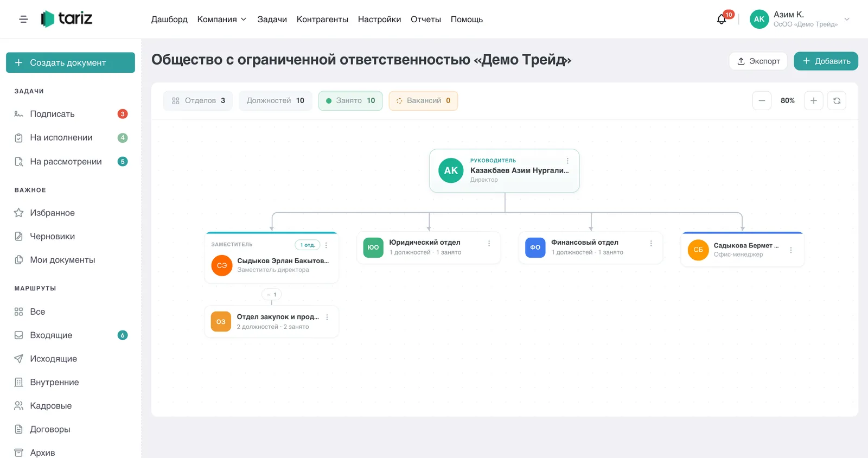The height and width of the screenshot is (458, 868).
Task: Click the document icon beside Договоры
Action: tap(18, 429)
